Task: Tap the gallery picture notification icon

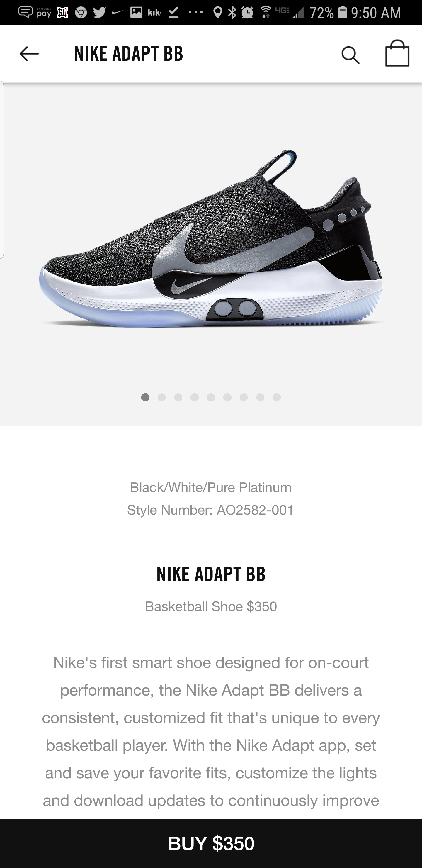Action: pyautogui.click(x=136, y=13)
